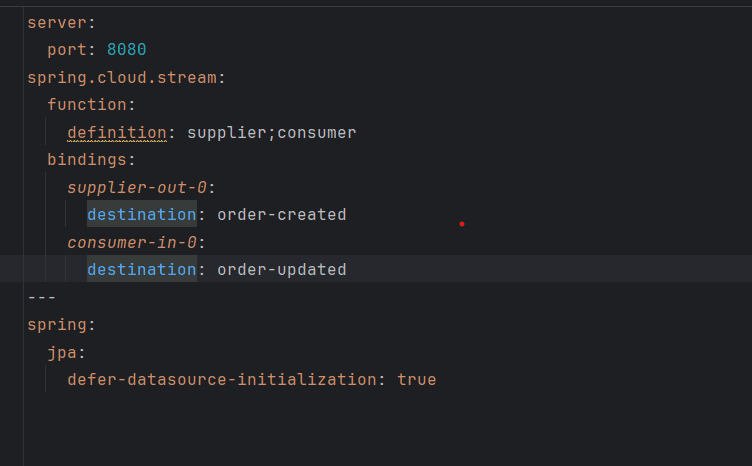Click the '---' YAML document separator
This screenshot has height=466, width=752.
point(41,297)
